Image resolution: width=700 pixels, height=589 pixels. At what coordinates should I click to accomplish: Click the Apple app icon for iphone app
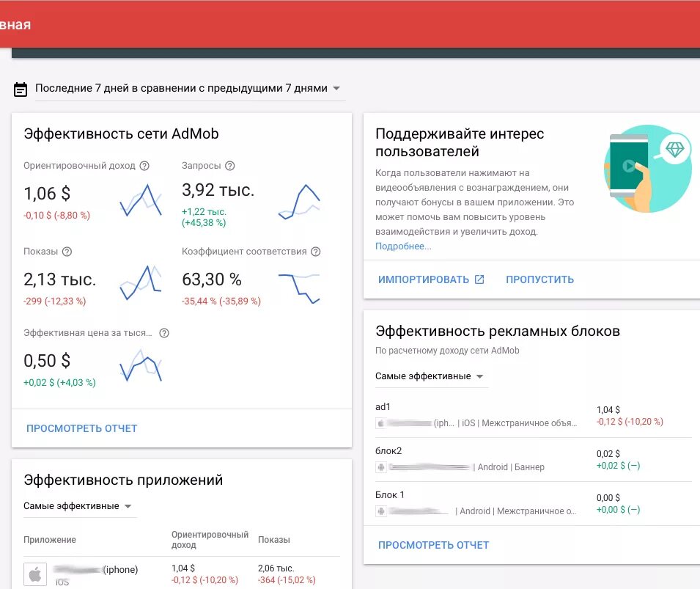click(35, 574)
